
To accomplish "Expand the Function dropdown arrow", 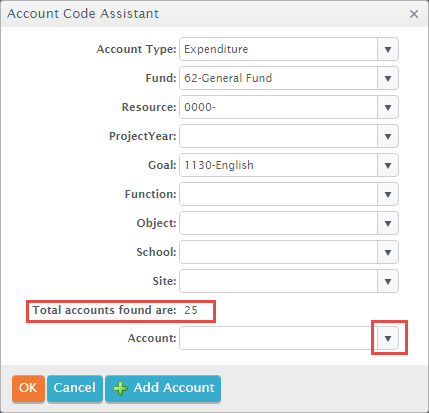I will tap(388, 194).
